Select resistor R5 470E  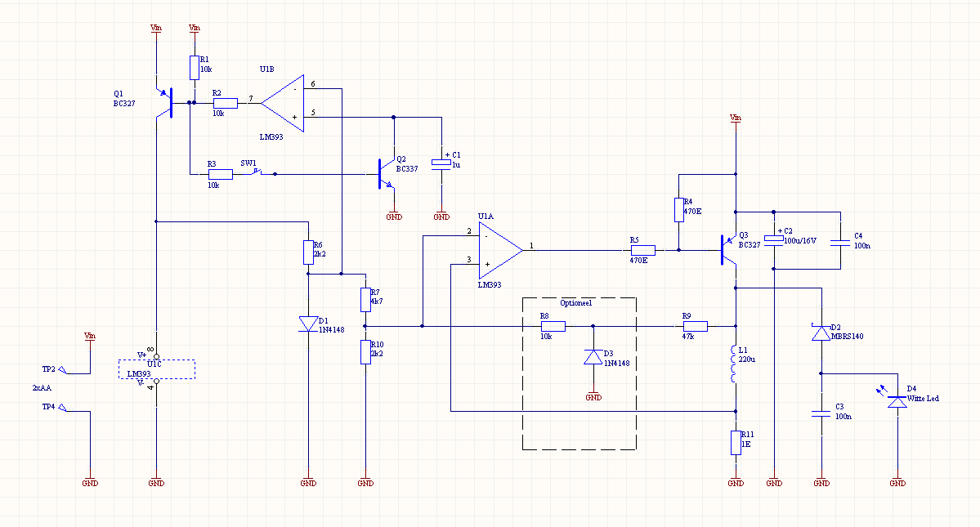[x=643, y=250]
